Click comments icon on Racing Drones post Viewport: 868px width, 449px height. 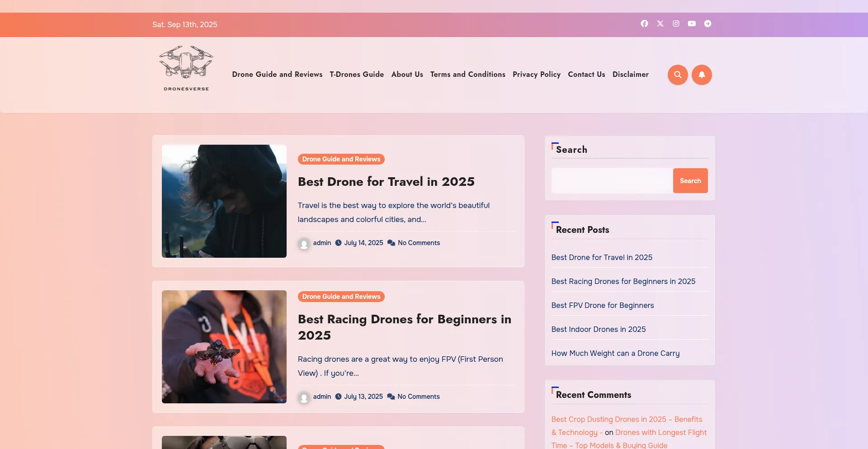391,397
